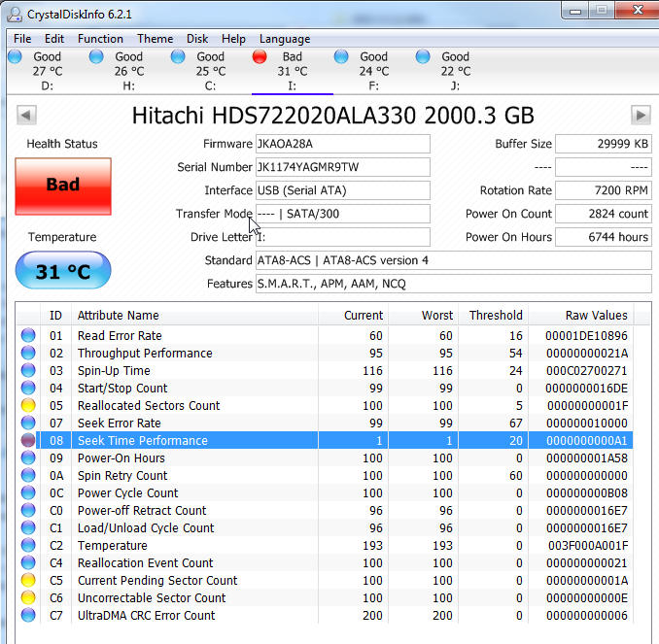Open the Disk menu

[x=197, y=39]
